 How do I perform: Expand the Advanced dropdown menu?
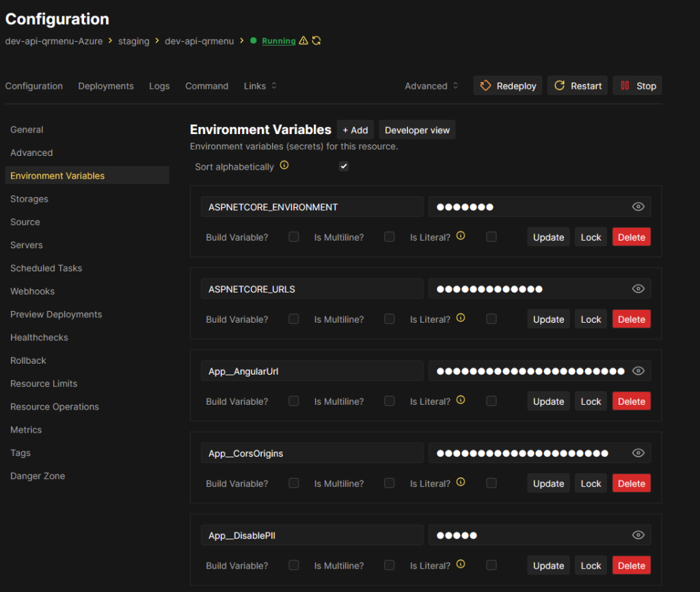point(431,85)
